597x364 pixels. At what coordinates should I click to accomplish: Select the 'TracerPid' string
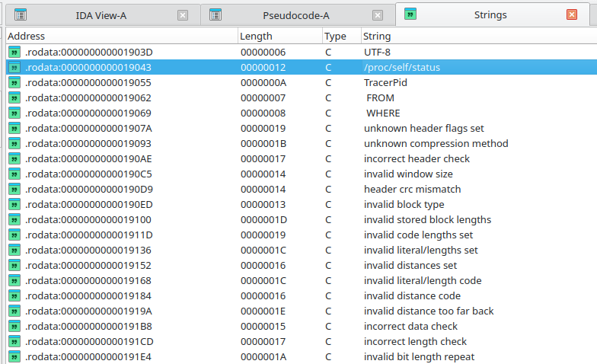point(385,82)
